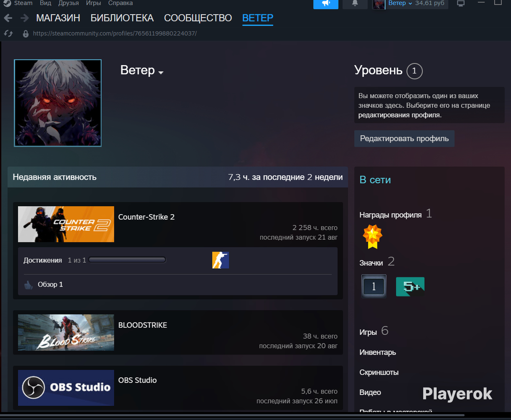
Task: Open the BLOODSTRIKE game title link
Action: [x=142, y=325]
